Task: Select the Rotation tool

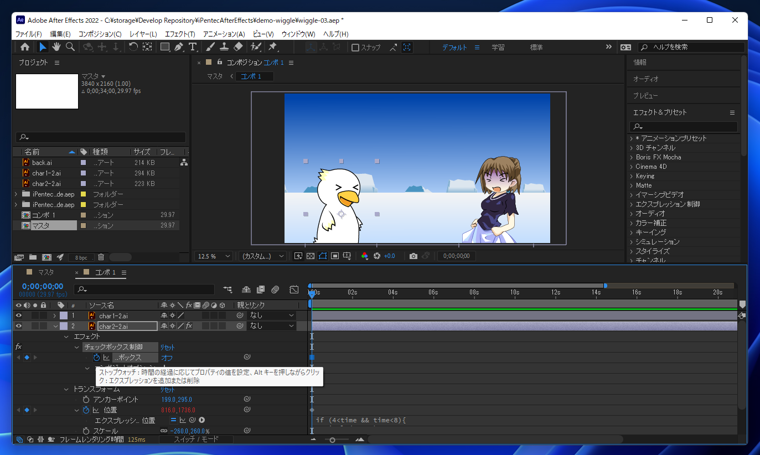Action: coord(133,47)
